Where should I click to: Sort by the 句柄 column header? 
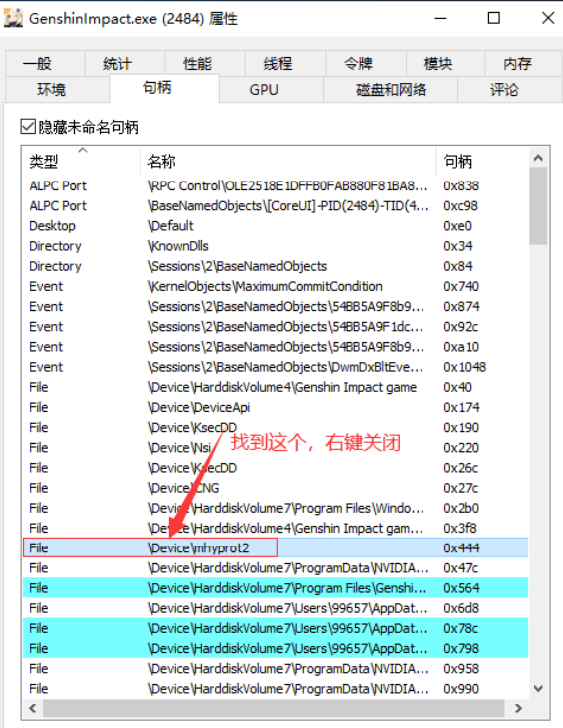click(x=482, y=161)
